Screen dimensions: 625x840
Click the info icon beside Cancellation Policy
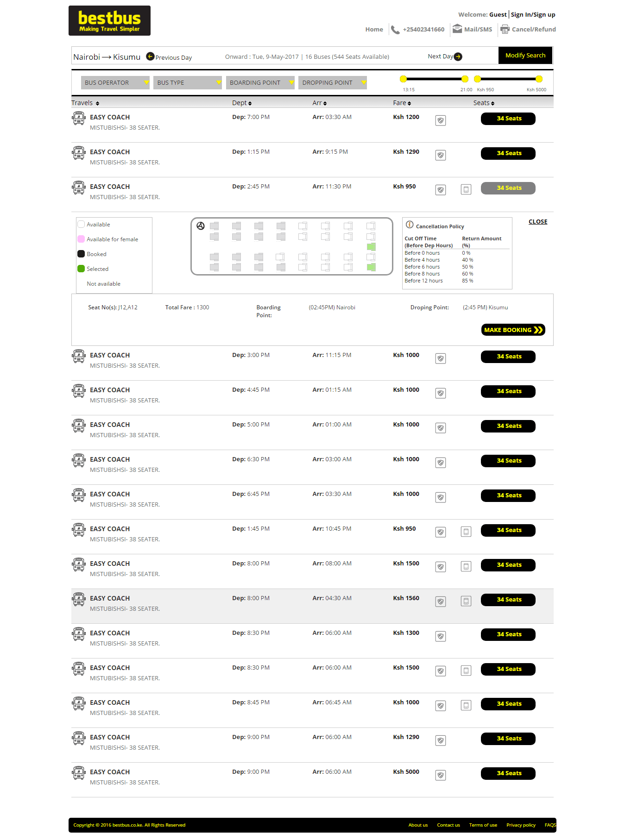410,225
